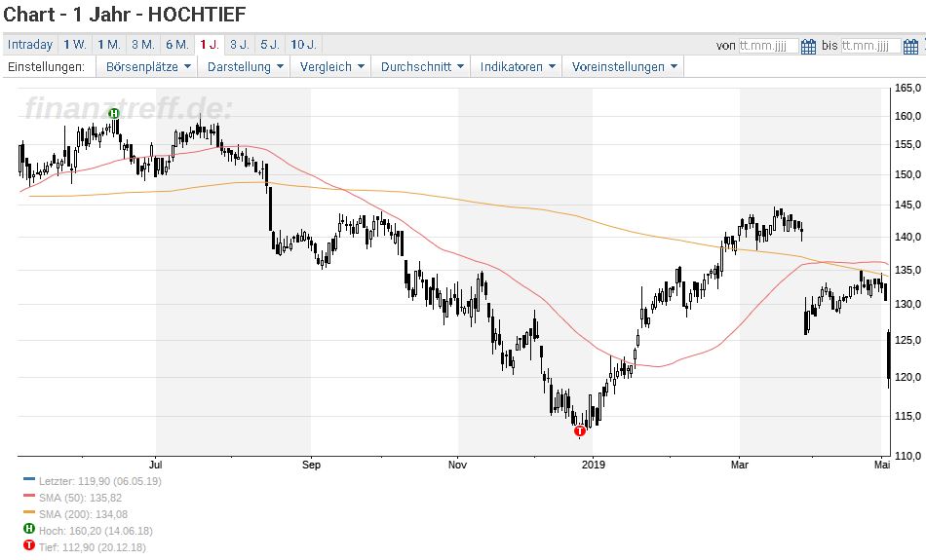Click the green H high marker on chart
Viewport: 926px width, 560px height.
[114, 113]
